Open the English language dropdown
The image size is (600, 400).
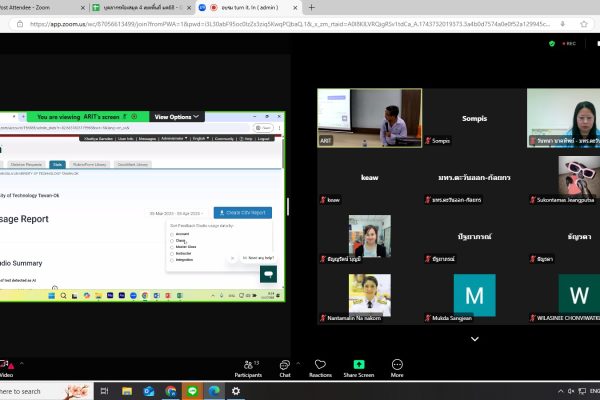(x=201, y=139)
